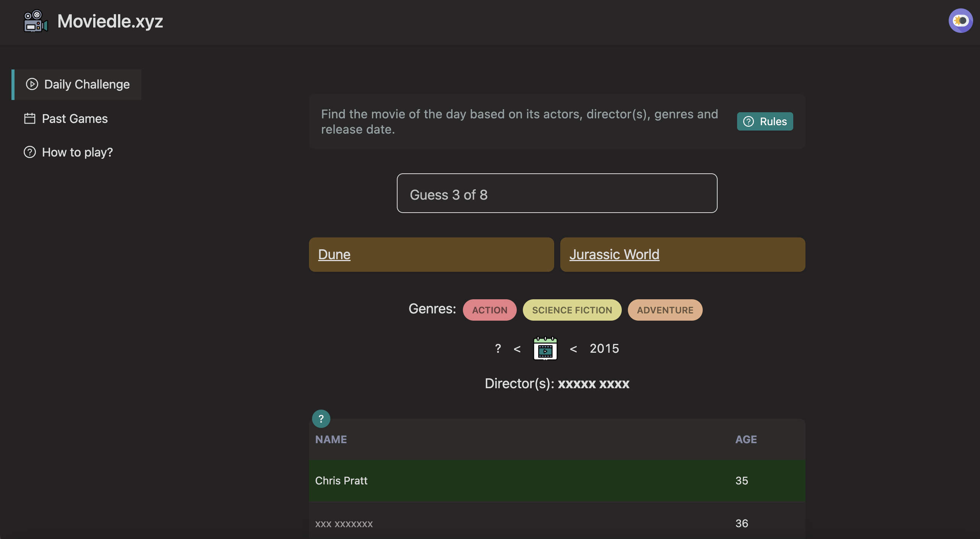This screenshot has width=980, height=539.
Task: Click the Genres: label
Action: pos(432,309)
